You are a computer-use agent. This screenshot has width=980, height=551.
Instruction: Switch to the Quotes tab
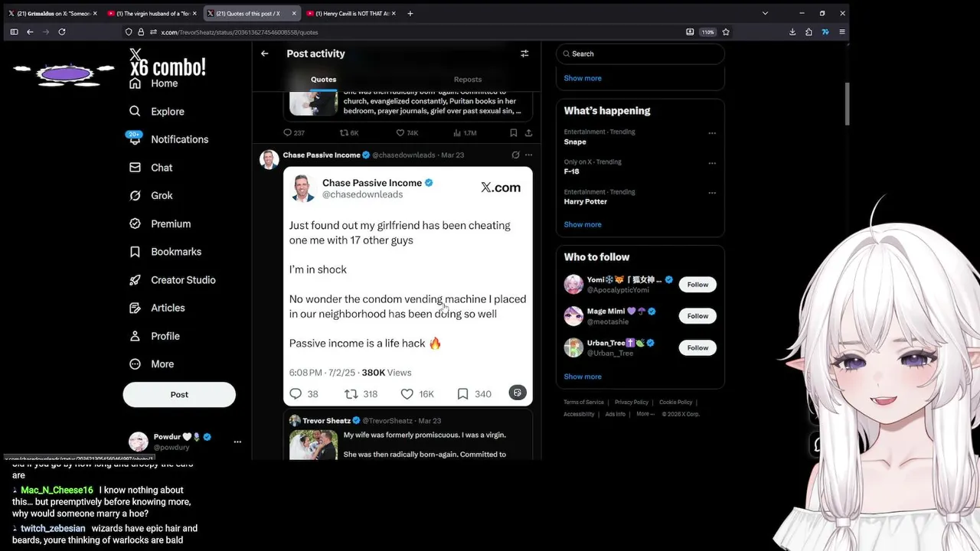click(323, 80)
